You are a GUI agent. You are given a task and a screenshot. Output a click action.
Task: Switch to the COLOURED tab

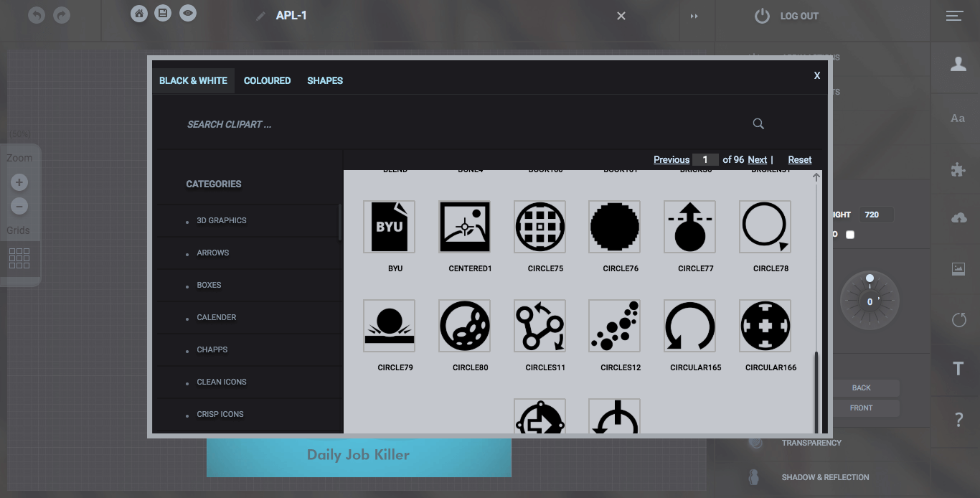click(267, 80)
